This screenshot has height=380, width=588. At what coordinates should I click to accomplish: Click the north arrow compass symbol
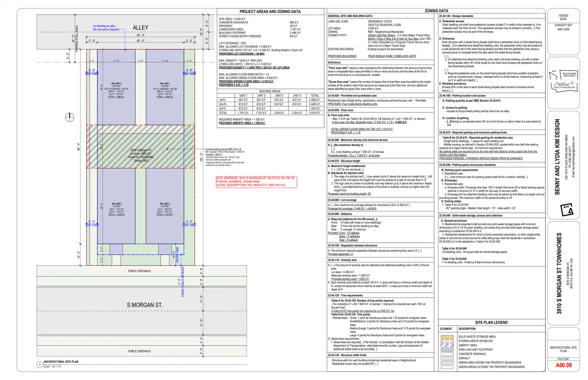click(69, 117)
